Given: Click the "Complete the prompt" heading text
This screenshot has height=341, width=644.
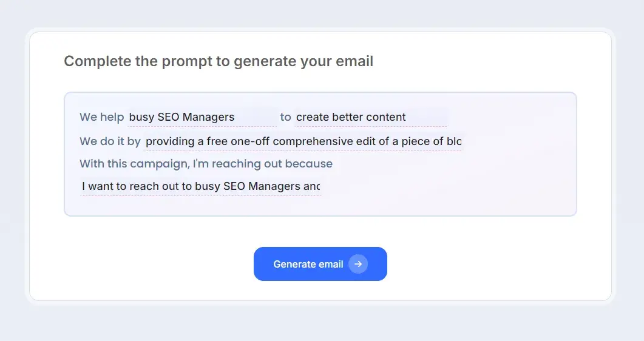Looking at the screenshot, I should pyautogui.click(x=219, y=61).
